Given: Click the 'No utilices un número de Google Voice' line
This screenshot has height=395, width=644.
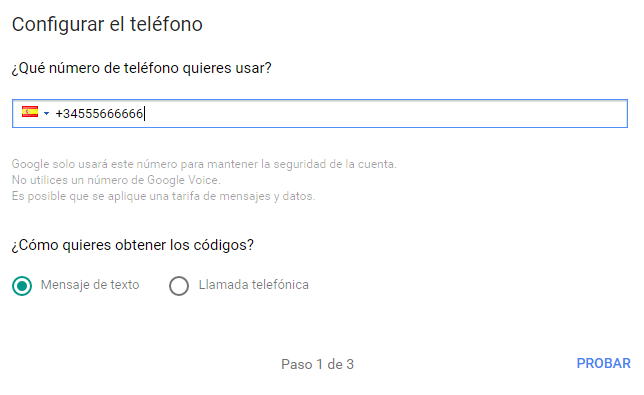Looking at the screenshot, I should (x=116, y=180).
